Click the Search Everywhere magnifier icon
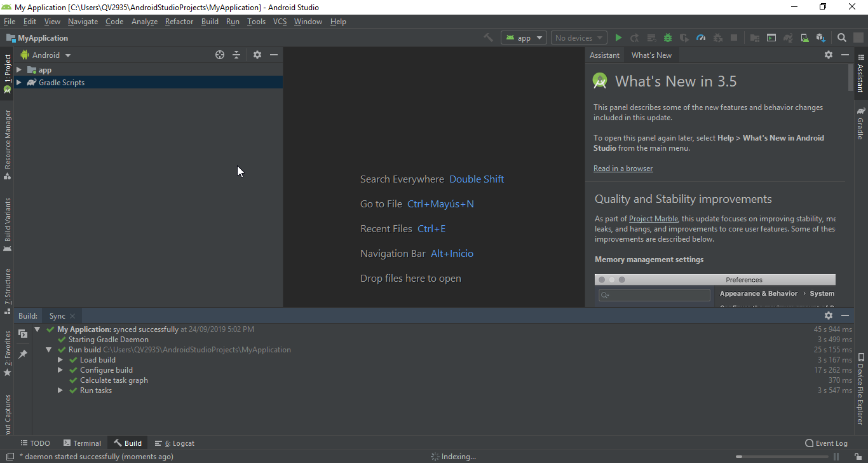This screenshot has height=463, width=868. [x=842, y=38]
